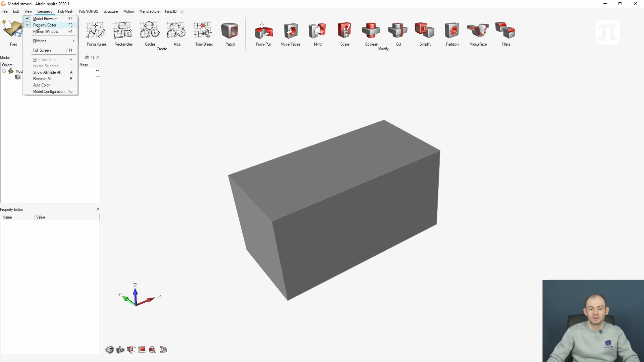Click the Mass column header
The image size is (644, 362).
(x=89, y=65)
